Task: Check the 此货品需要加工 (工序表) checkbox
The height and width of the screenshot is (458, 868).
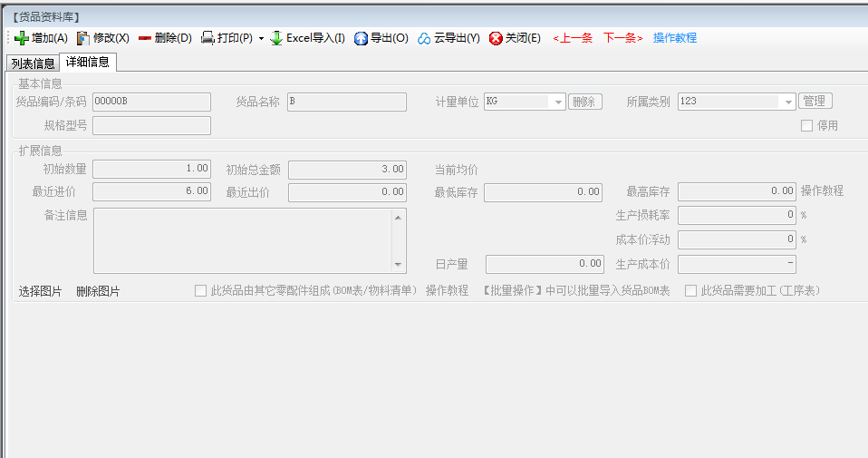Action: (x=691, y=291)
